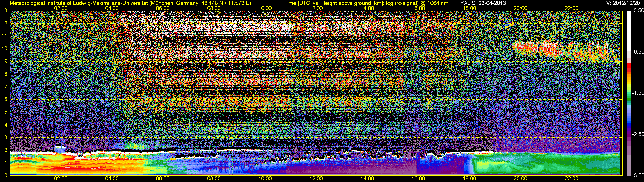Click the '06:00' label on the lower time axis
This screenshot has height=182, width=644.
[x=163, y=179]
